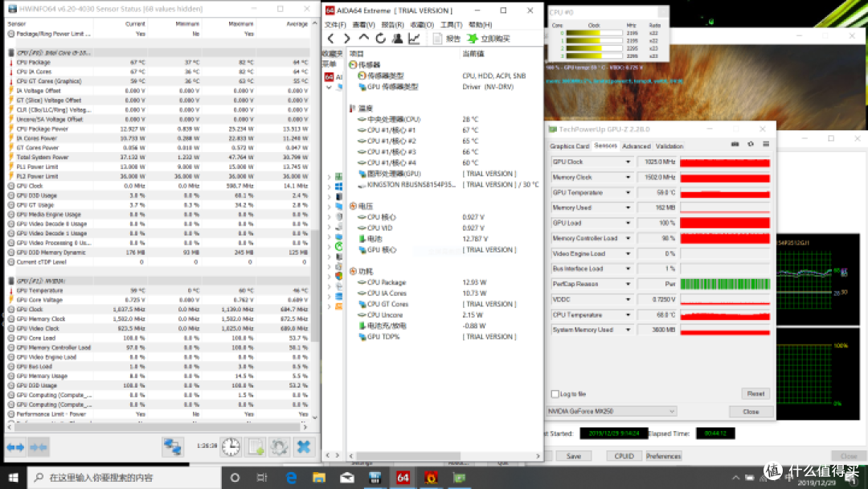The height and width of the screenshot is (489, 868).
Task: Go forward in AIDA64 navigation
Action: point(346,39)
